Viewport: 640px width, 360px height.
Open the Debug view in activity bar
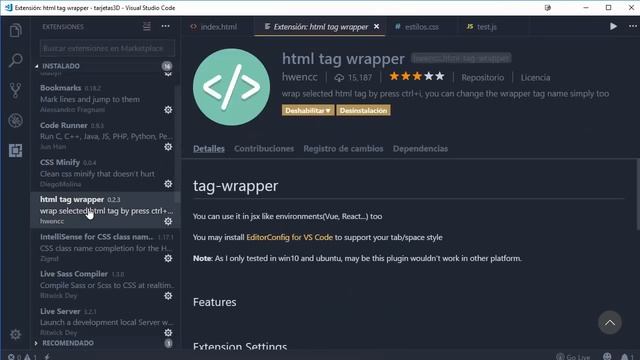pyautogui.click(x=16, y=120)
